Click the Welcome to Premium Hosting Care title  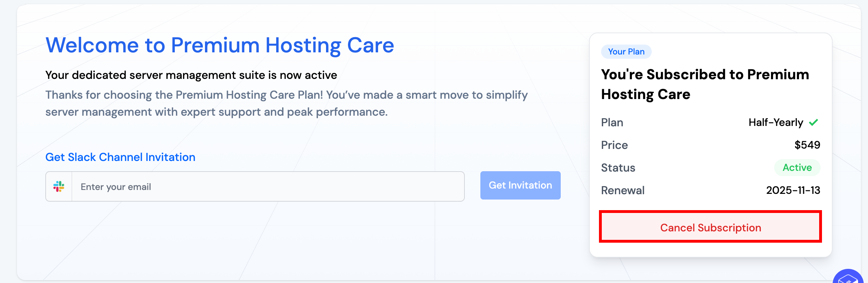point(219,45)
